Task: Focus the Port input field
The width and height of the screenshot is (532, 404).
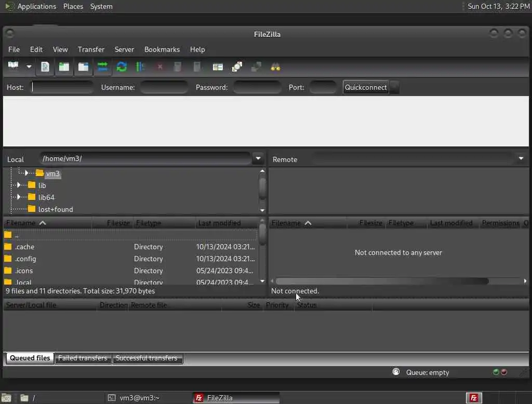Action: pos(323,87)
